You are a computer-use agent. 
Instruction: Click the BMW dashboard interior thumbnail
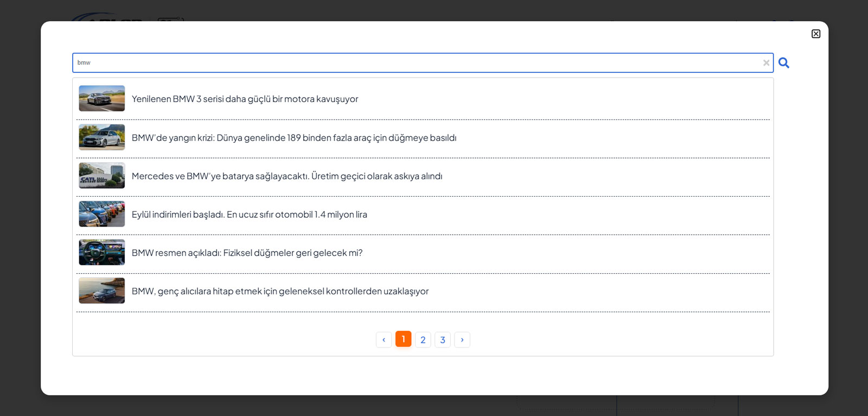(x=101, y=253)
